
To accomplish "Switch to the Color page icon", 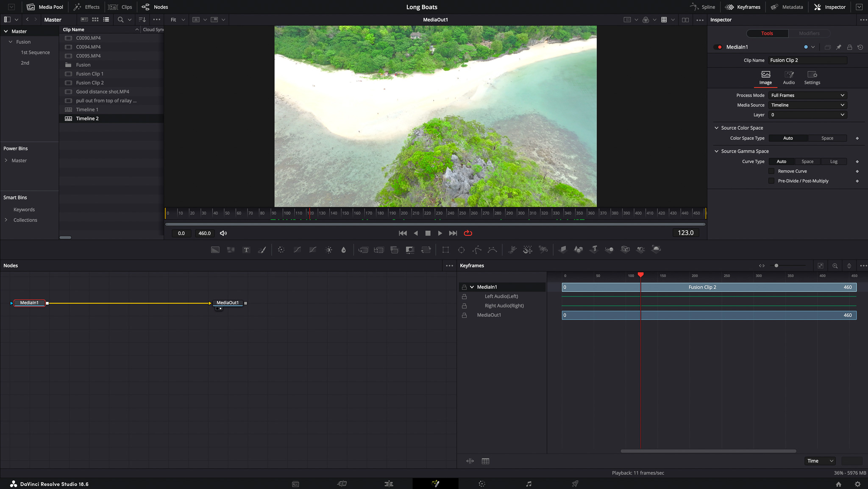I will pyautogui.click(x=482, y=484).
